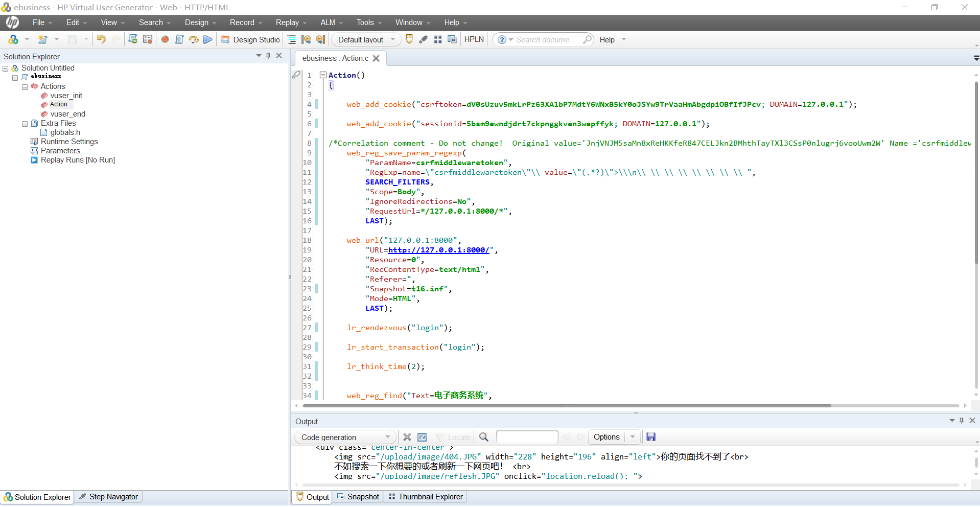Open the Code generation dropdown

pyautogui.click(x=345, y=437)
